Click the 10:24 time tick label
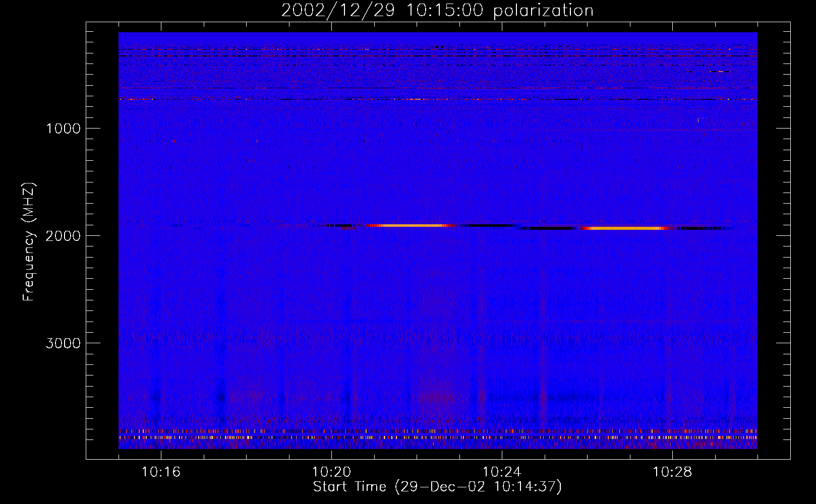Screen dimensions: 816x504 tap(502, 472)
